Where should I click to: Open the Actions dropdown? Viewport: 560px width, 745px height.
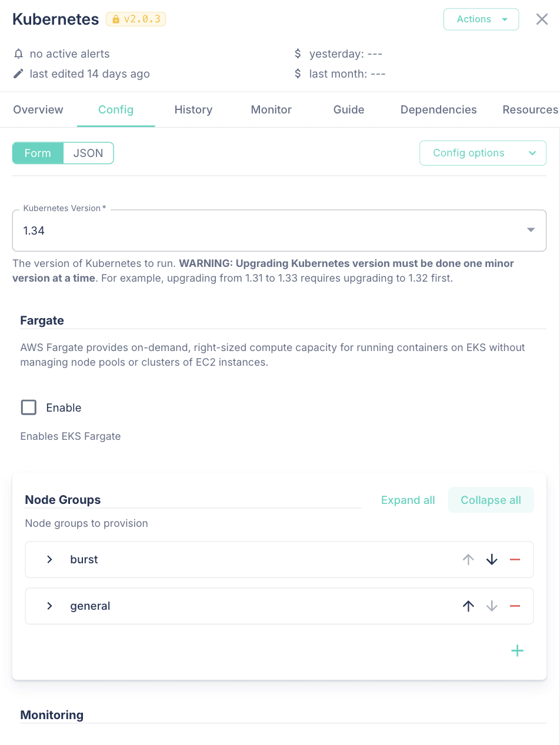point(481,19)
